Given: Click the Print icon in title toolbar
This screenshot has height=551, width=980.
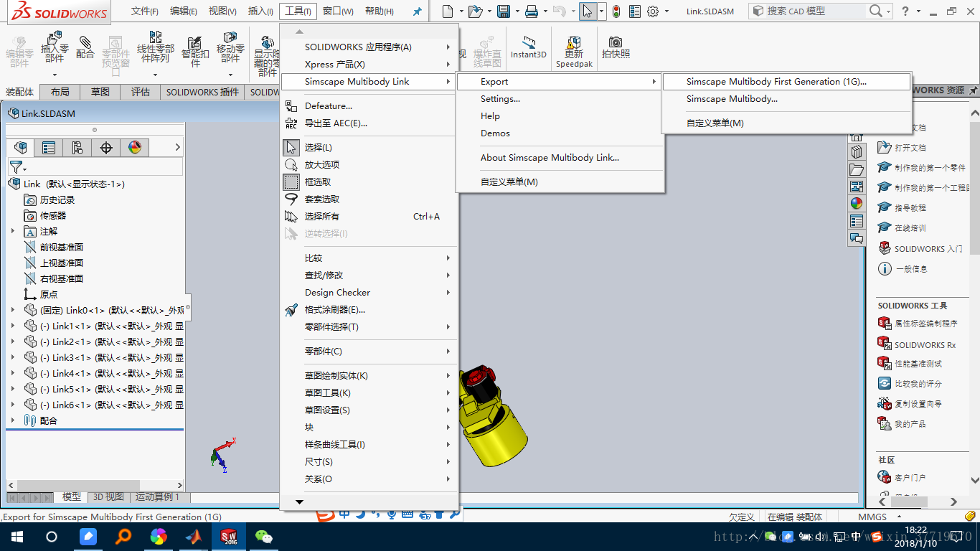Looking at the screenshot, I should tap(532, 11).
